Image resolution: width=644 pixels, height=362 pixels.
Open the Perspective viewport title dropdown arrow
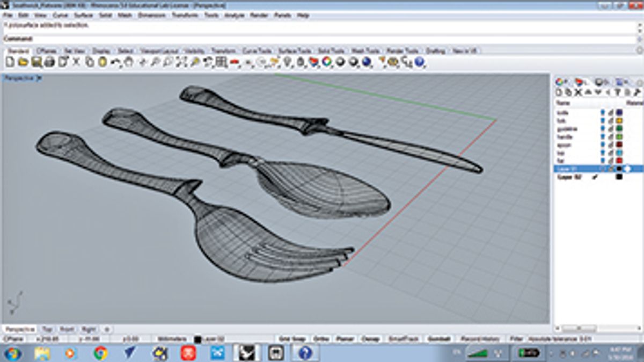tap(39, 78)
